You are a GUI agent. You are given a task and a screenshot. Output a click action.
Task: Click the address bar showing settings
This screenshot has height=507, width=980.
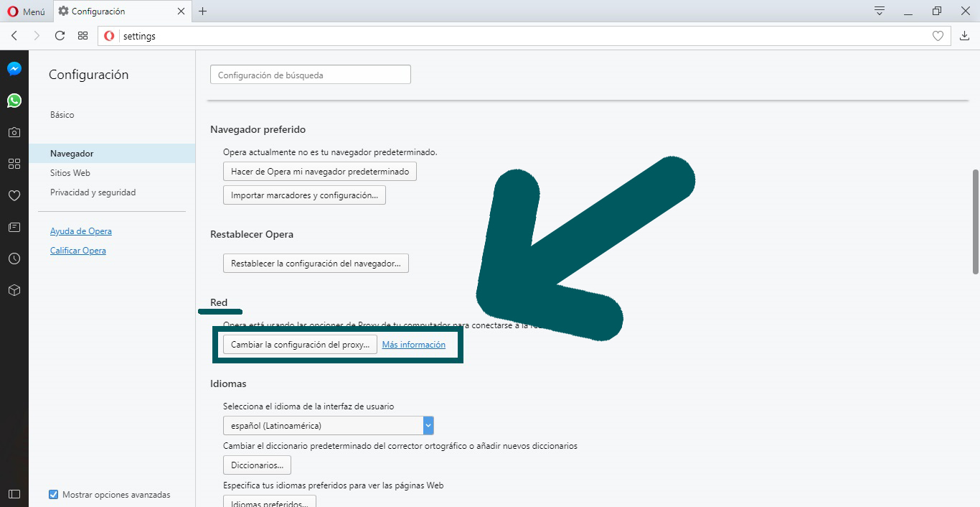tap(524, 36)
